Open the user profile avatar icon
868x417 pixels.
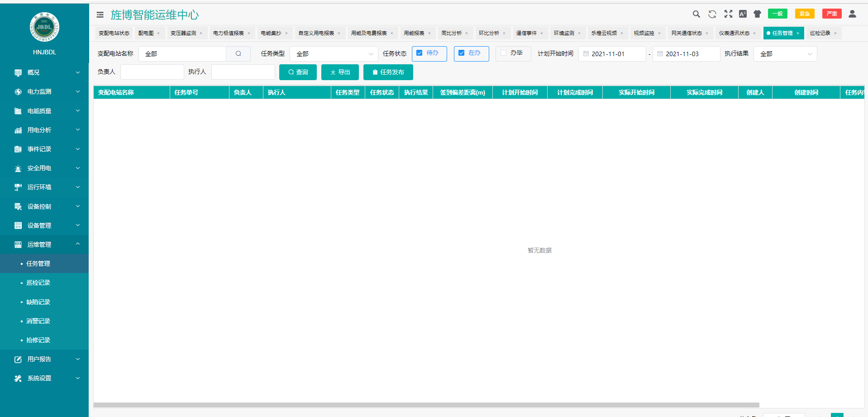(x=852, y=14)
